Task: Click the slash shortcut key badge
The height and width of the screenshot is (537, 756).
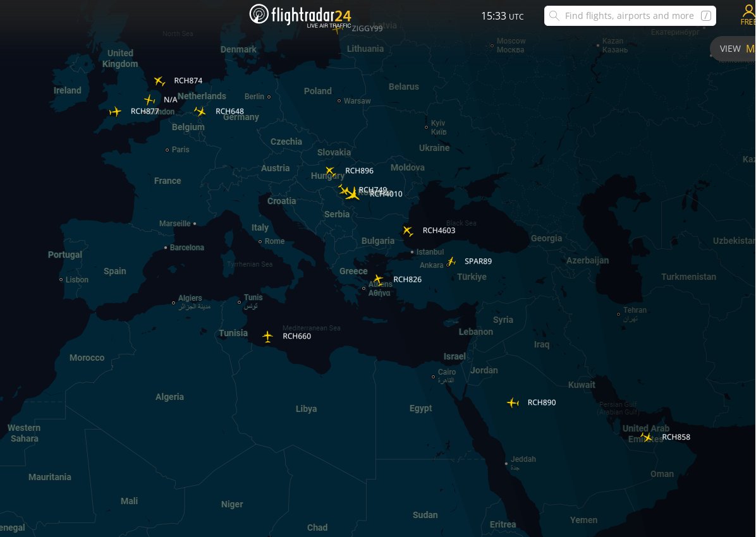Action: (706, 16)
